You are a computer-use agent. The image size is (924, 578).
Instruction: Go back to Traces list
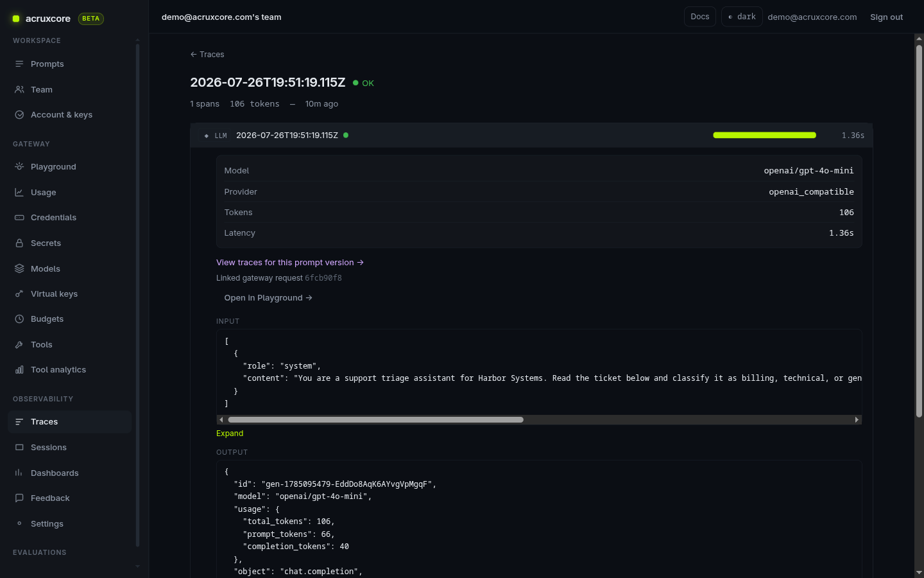207,55
